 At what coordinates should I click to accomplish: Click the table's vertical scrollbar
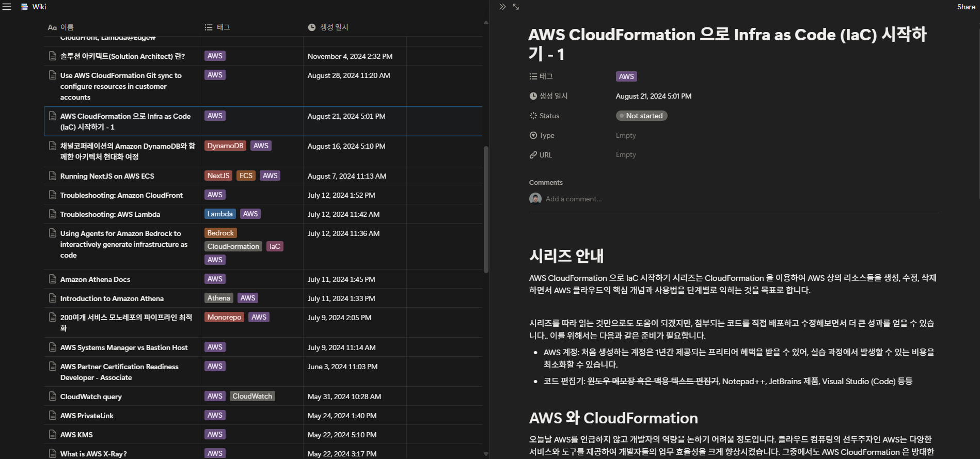coord(486,209)
